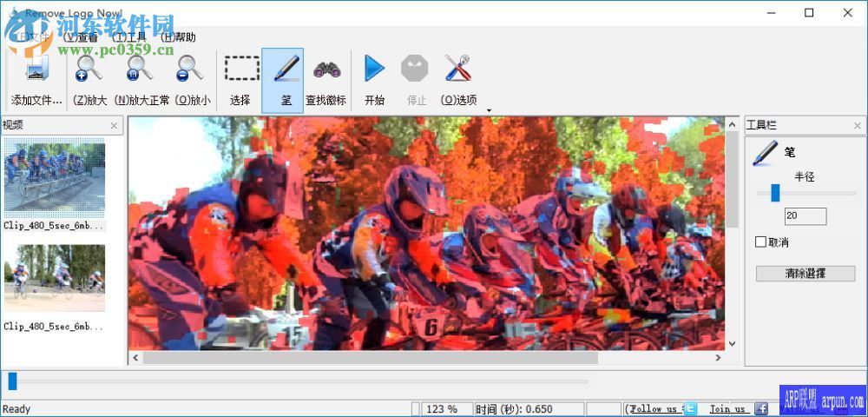Open the 帮助 (Help) menu
The height and width of the screenshot is (417, 868).
pos(179,37)
